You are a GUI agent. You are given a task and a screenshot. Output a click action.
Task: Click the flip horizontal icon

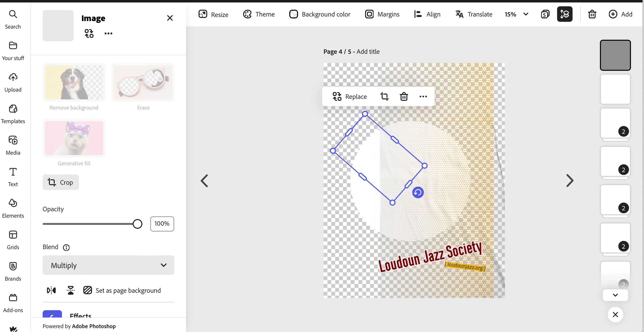[51, 290]
